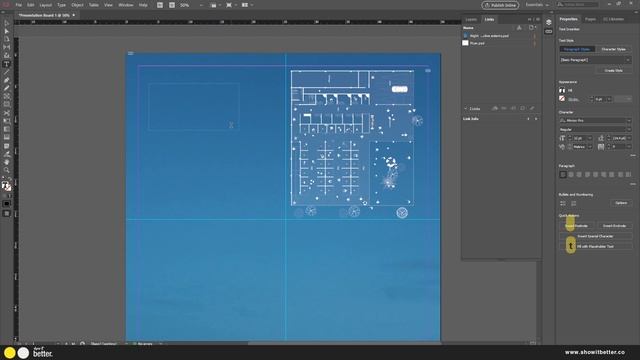Open the leading value dropdown
Image resolution: width=640 pixels, height=360 pixels.
629,138
